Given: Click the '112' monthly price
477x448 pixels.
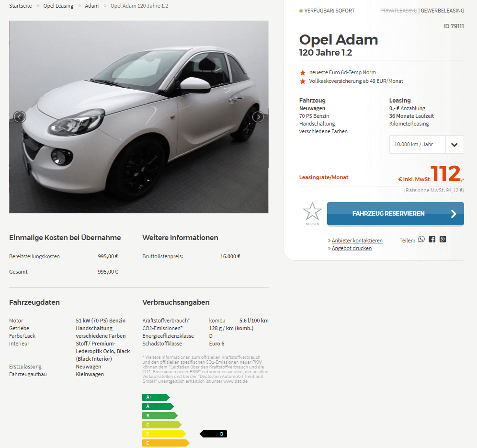Looking at the screenshot, I should pyautogui.click(x=446, y=173).
